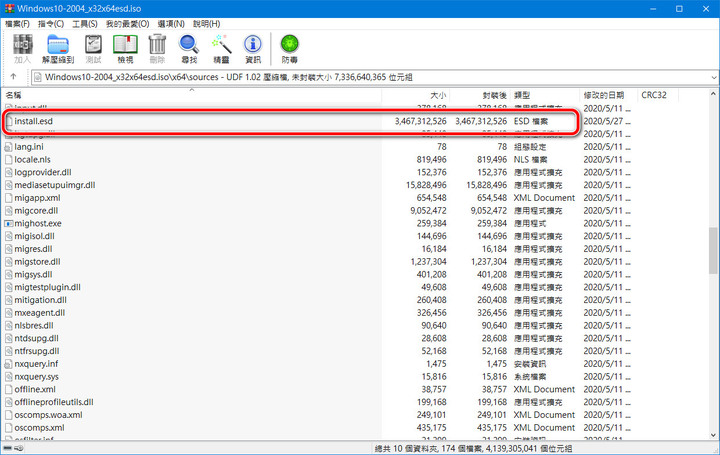
Task: Select oscomps.xml file
Action: [x=39, y=428]
